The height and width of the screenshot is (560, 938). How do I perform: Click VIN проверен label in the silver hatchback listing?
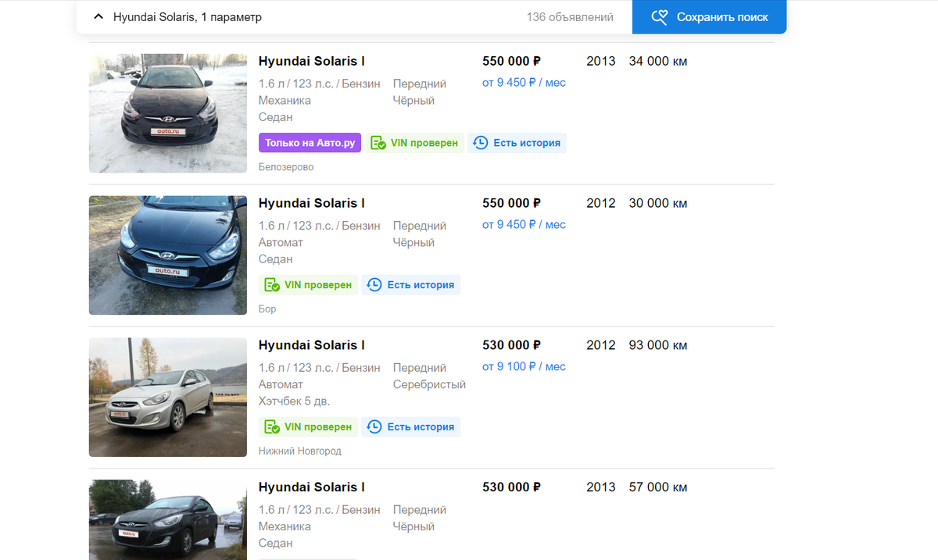click(x=318, y=427)
